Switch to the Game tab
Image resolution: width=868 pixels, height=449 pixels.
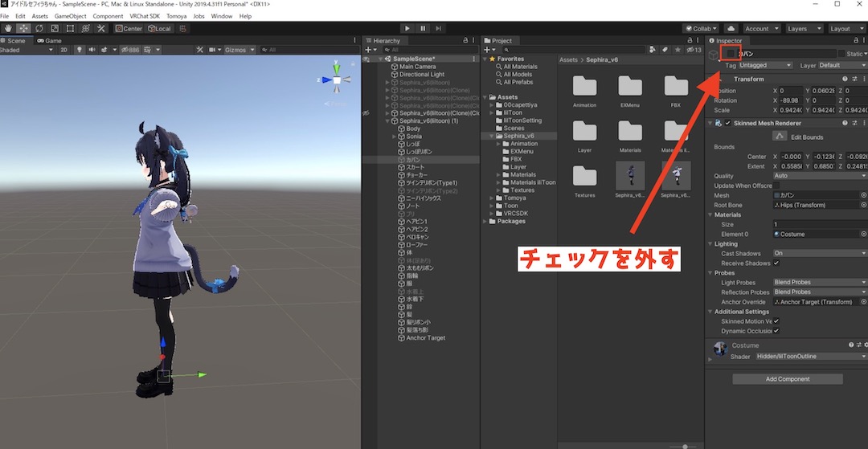[49, 40]
